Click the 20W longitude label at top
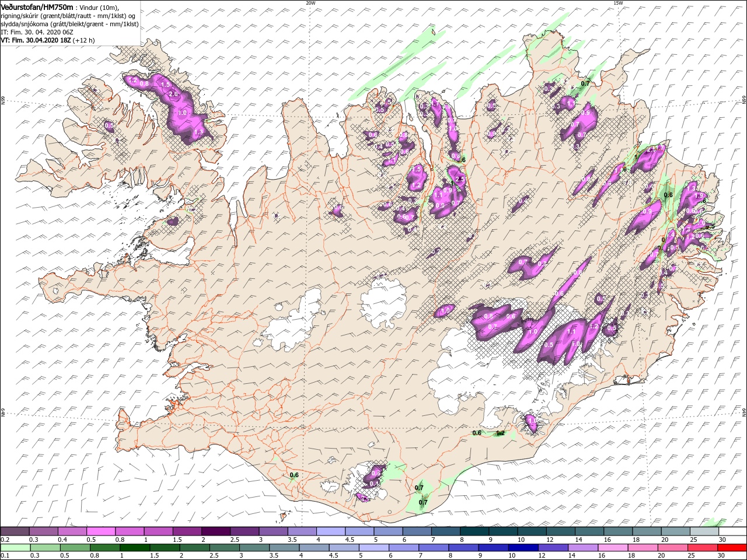 [310, 3]
